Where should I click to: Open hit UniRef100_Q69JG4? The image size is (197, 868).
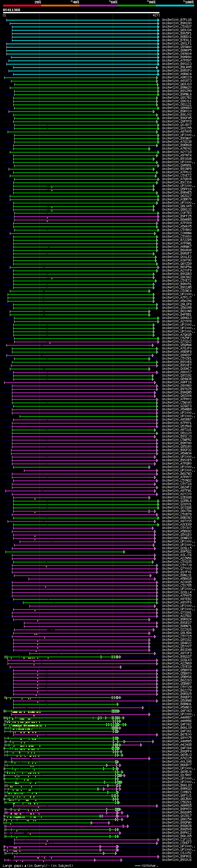177,30
